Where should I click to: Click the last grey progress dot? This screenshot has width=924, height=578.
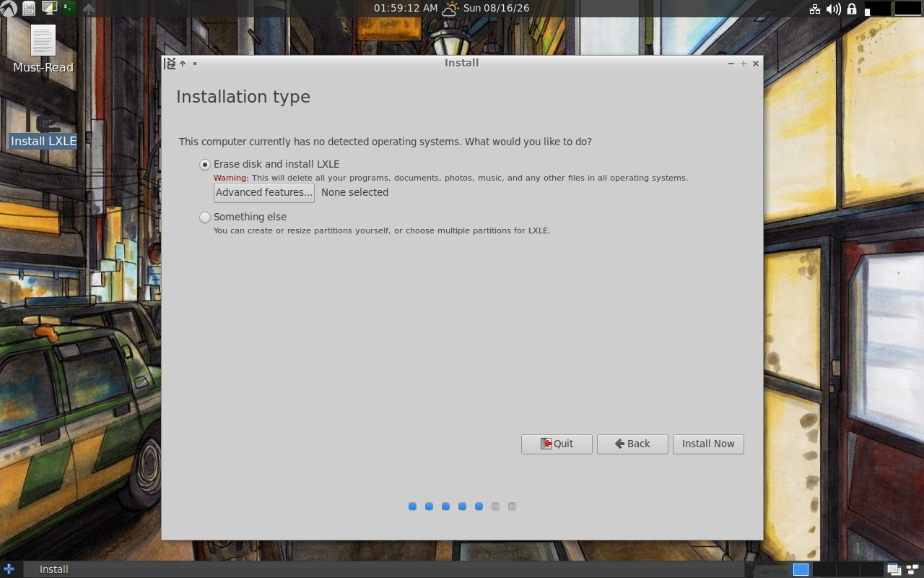tap(512, 506)
